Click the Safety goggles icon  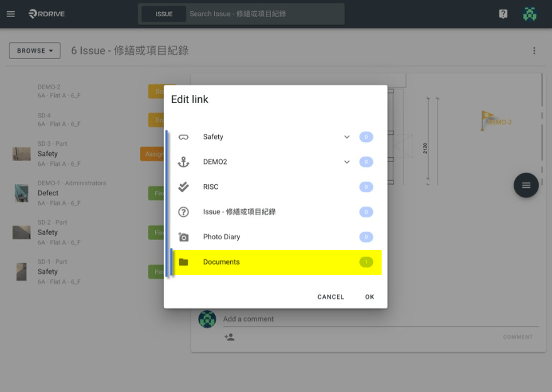[184, 137]
